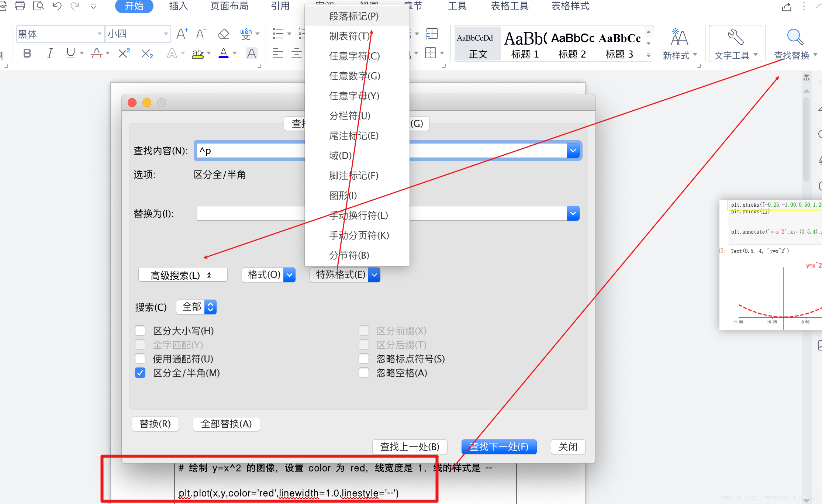
Task: Apply underline formatting
Action: coord(70,53)
